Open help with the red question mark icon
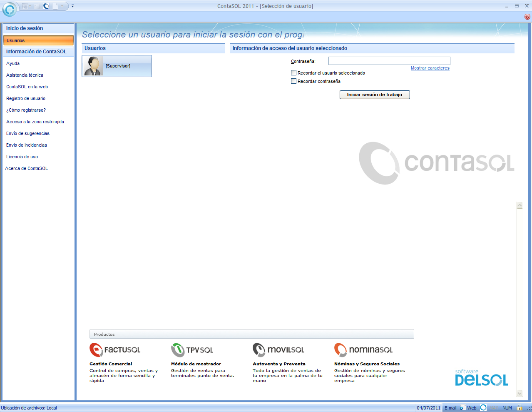The image size is (532, 412). click(x=527, y=17)
